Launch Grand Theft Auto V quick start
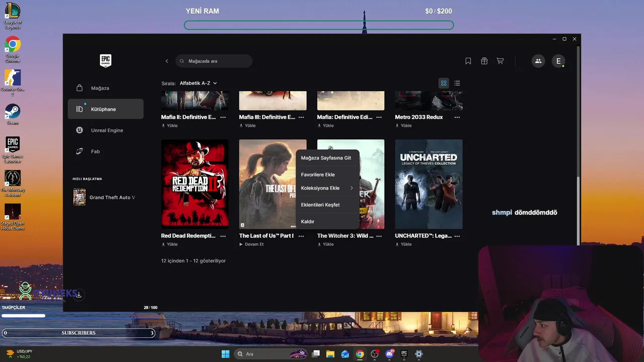The width and height of the screenshot is (644, 362). tap(106, 197)
